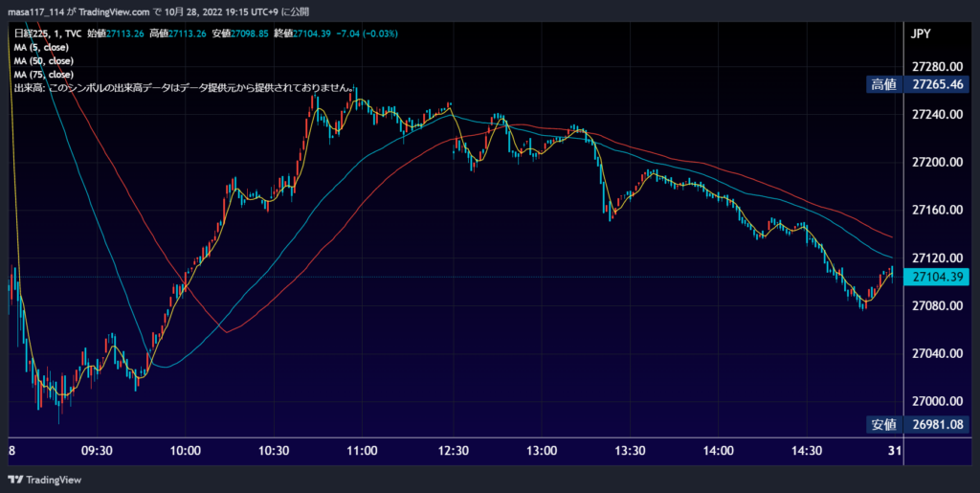Screen dimensions: 980x493
Task: Click the 安値 26981.08 price label
Action: (x=918, y=425)
